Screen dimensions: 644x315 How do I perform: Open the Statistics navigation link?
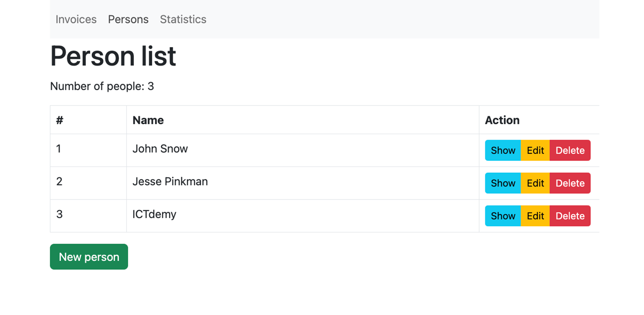(x=183, y=19)
